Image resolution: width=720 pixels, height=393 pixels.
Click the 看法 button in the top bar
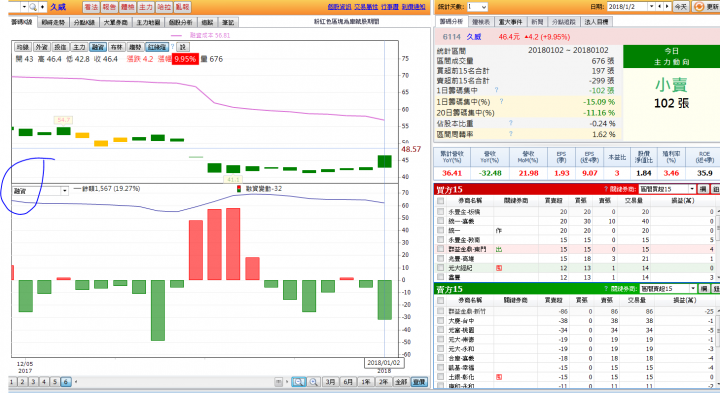[x=91, y=7]
